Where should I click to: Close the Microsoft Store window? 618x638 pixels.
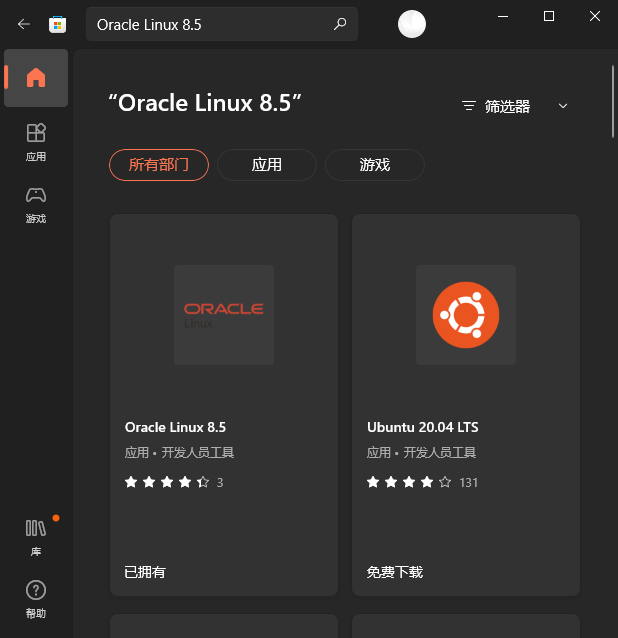coord(595,16)
